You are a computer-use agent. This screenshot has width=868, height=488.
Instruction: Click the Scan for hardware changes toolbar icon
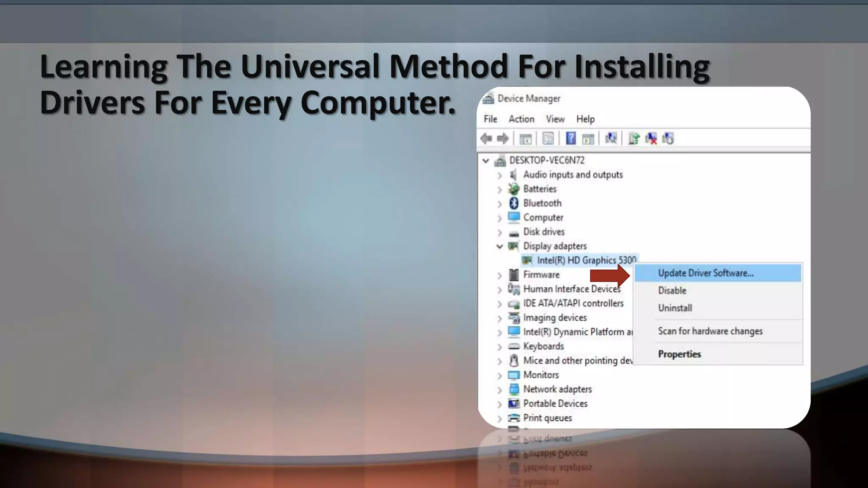coord(611,139)
